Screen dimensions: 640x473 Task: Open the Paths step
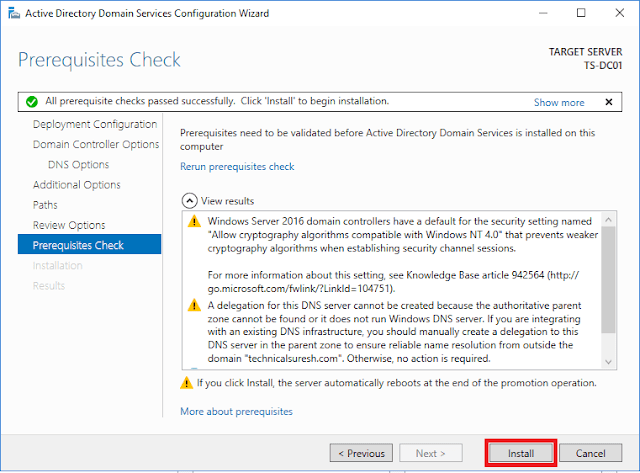point(45,205)
